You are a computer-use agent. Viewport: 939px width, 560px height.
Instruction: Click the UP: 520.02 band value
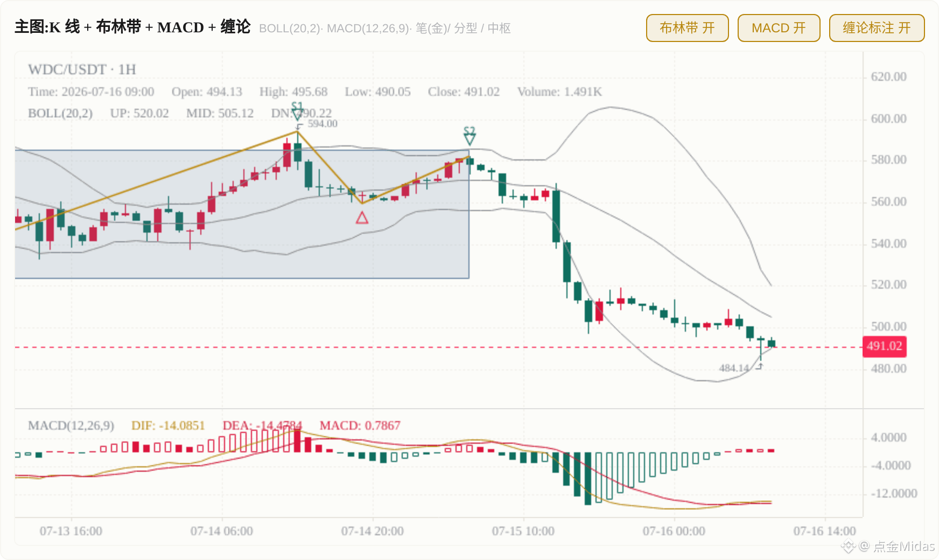point(139,114)
